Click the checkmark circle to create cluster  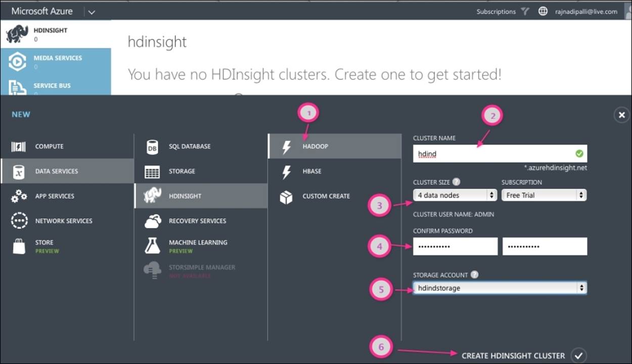(578, 355)
